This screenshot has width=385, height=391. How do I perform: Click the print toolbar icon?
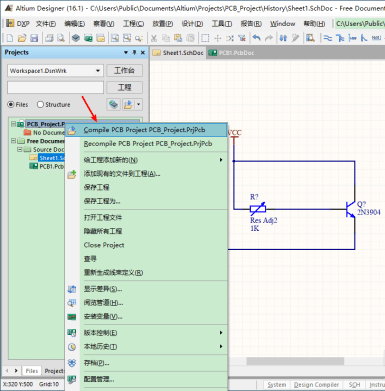coord(49,38)
